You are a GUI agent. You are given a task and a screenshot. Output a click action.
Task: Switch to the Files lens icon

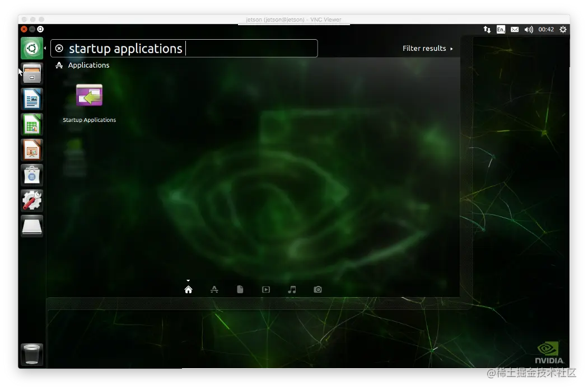pyautogui.click(x=240, y=290)
